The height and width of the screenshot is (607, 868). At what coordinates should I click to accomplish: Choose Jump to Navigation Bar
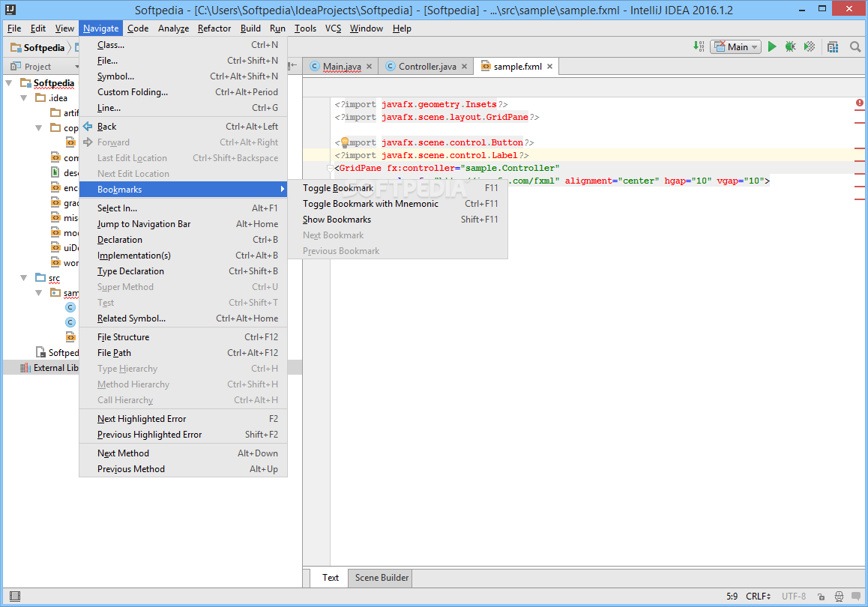pos(184,224)
